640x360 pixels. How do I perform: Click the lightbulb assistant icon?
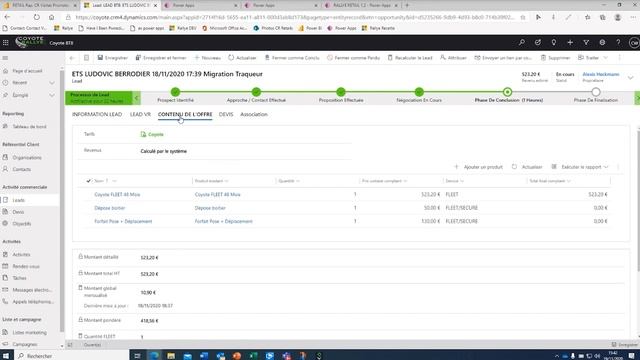click(x=553, y=42)
